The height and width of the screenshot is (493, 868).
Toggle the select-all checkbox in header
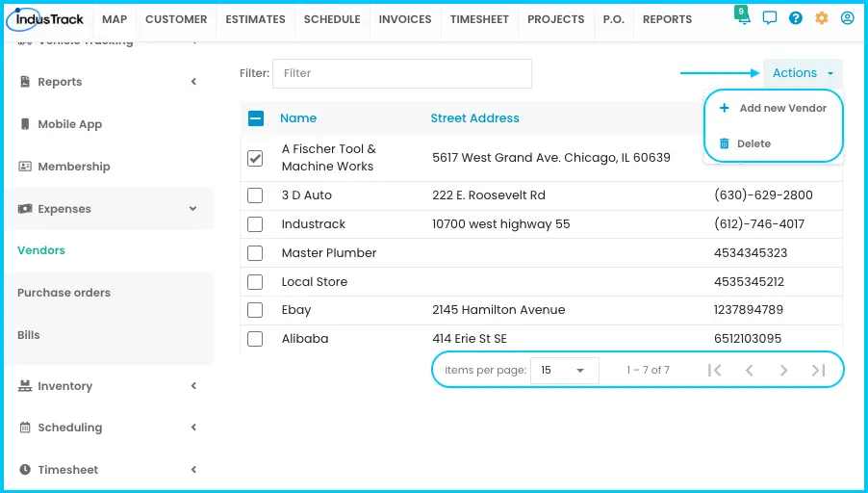coord(256,118)
